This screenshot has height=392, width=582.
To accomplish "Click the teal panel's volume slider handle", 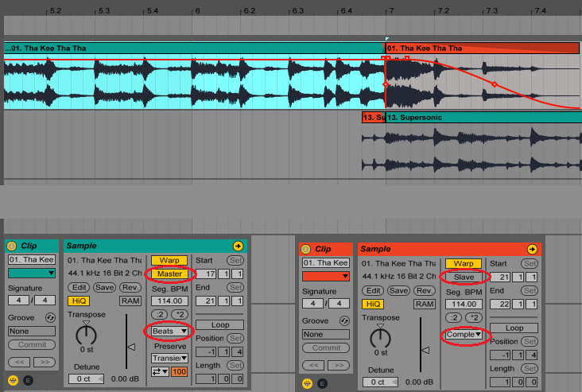I will [x=132, y=347].
